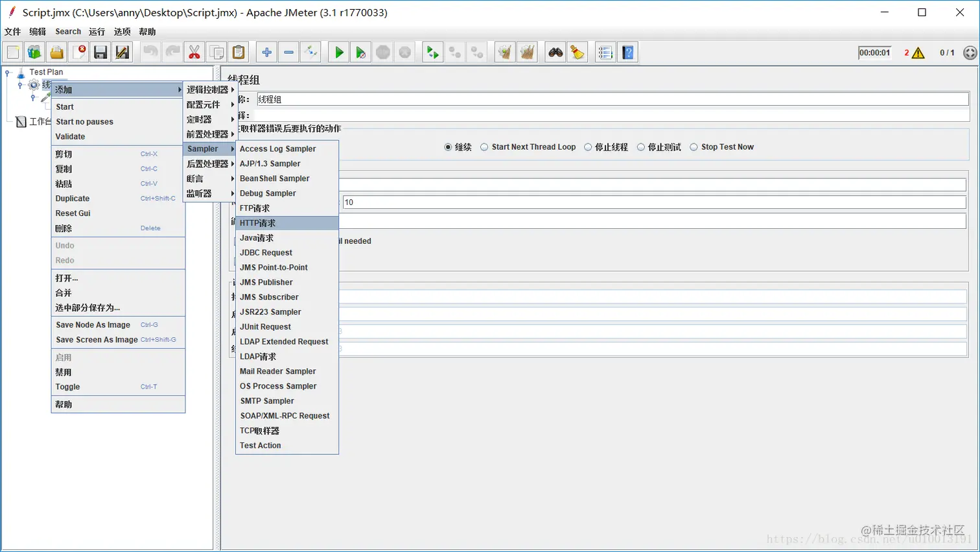The height and width of the screenshot is (552, 980).
Task: Expand the 前置处理器 submenu
Action: pyautogui.click(x=210, y=134)
